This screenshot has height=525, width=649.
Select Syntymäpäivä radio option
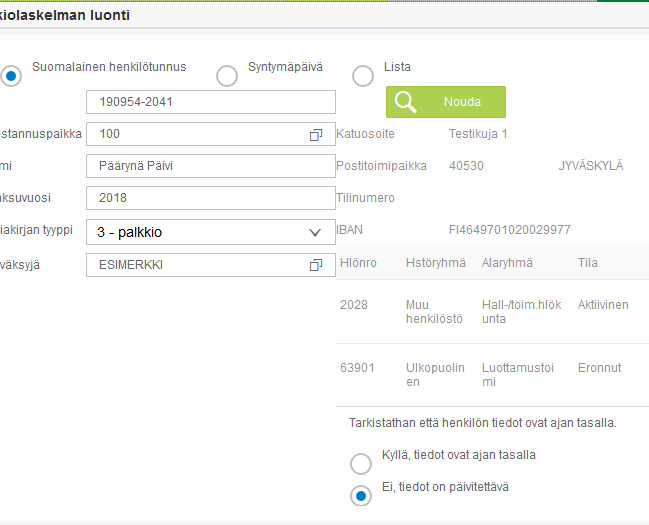227,76
